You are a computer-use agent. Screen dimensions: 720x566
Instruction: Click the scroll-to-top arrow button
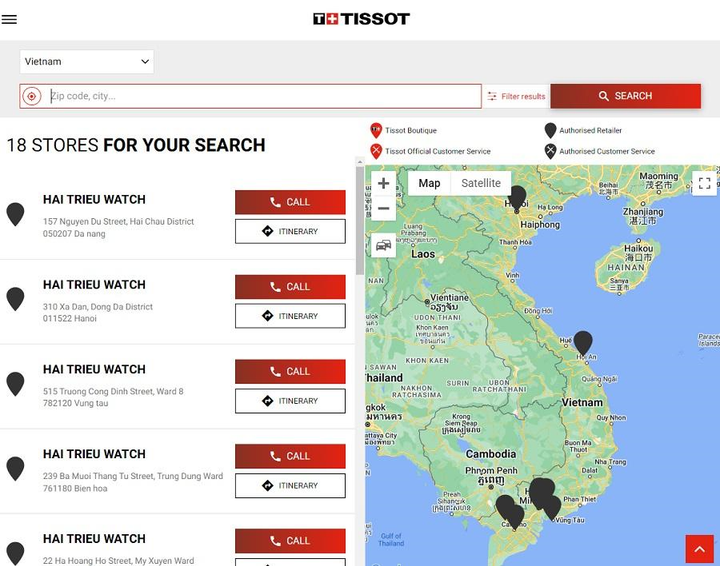click(x=699, y=549)
